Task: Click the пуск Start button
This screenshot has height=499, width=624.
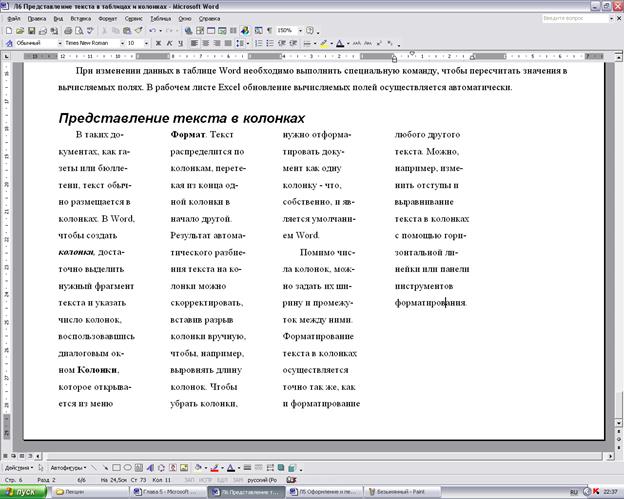Action: 23,492
